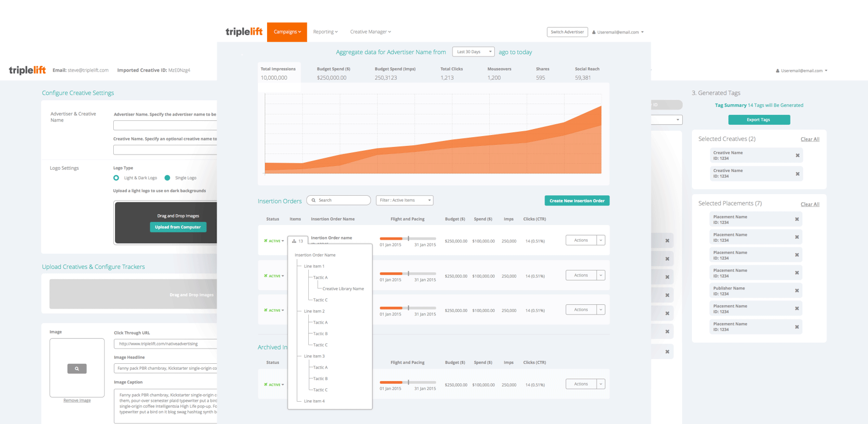The height and width of the screenshot is (424, 868).
Task: Click the Imported Creative ID MzE0Nzg4 text
Action: (x=154, y=70)
